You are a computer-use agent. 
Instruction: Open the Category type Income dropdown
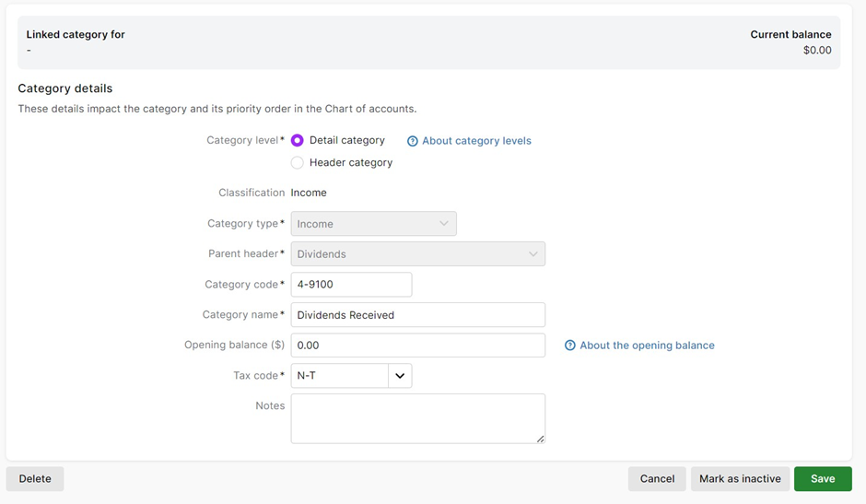pos(373,224)
